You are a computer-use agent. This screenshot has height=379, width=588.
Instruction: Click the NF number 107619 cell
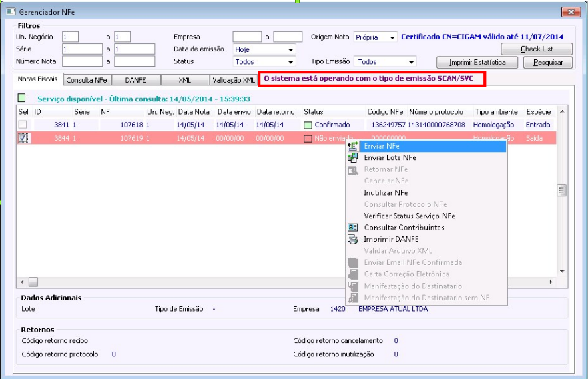coord(131,138)
